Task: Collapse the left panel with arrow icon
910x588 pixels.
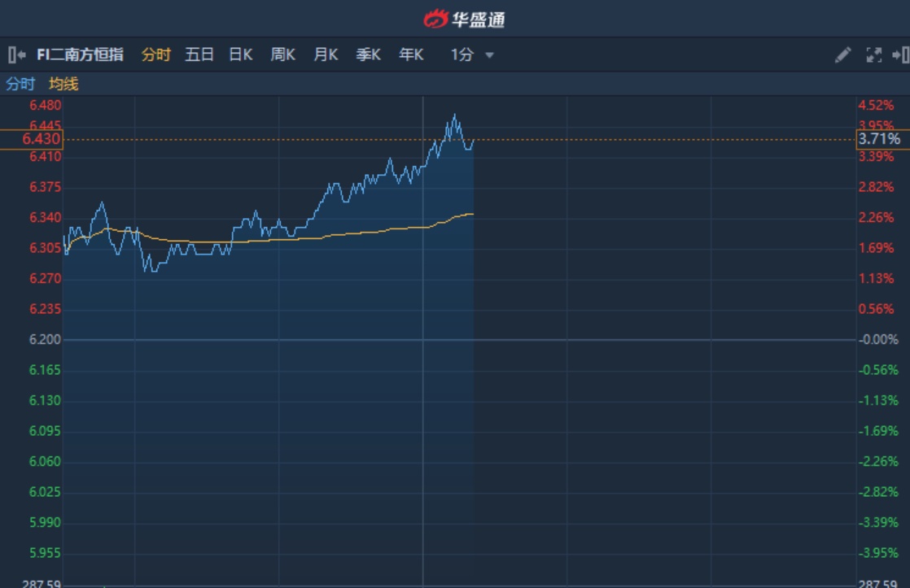Action: click(16, 54)
